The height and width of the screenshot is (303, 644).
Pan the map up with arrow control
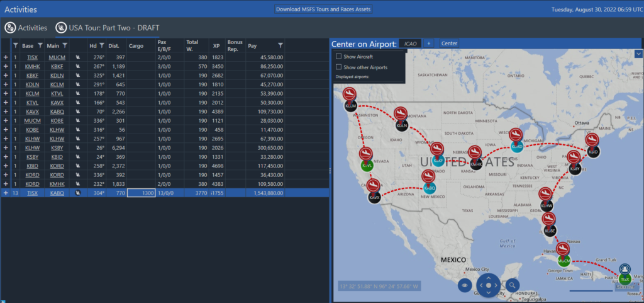(x=488, y=278)
